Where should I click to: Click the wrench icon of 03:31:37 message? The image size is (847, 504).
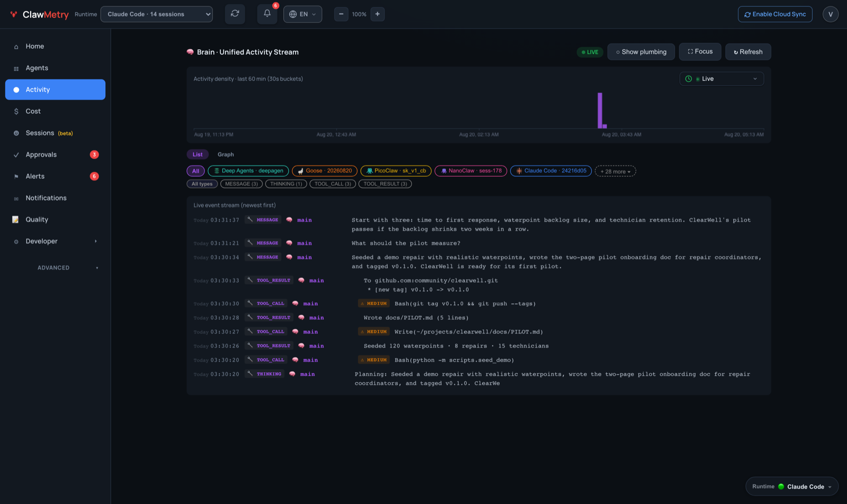[250, 220]
